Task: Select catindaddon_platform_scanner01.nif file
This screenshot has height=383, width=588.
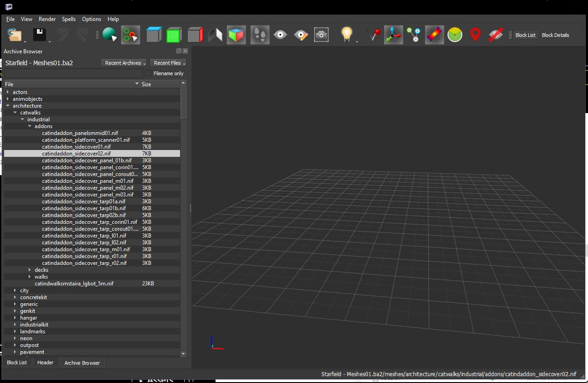Action: tap(86, 140)
